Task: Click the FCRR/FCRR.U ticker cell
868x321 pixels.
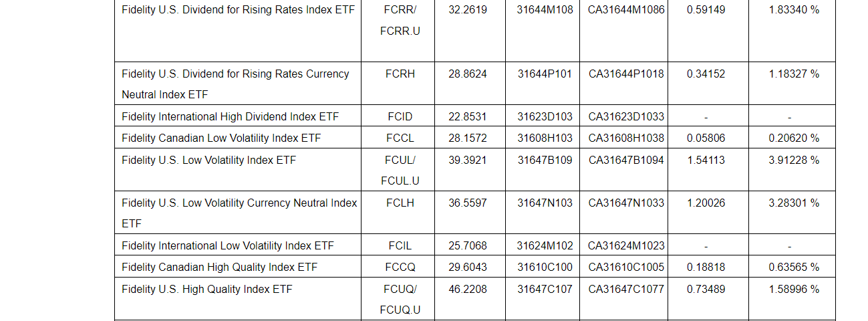Action: tap(400, 20)
